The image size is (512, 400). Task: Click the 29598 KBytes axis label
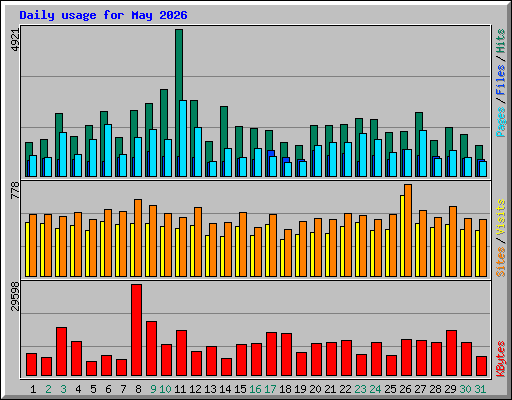coord(15,296)
